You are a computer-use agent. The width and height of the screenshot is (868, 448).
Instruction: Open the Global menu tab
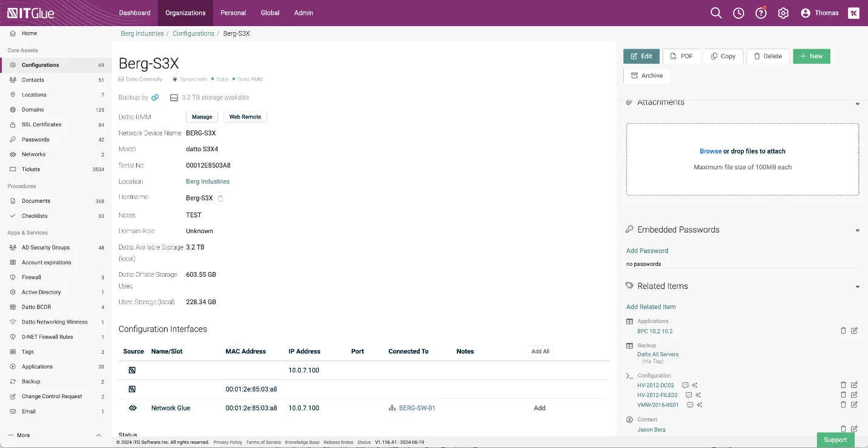[x=270, y=13]
